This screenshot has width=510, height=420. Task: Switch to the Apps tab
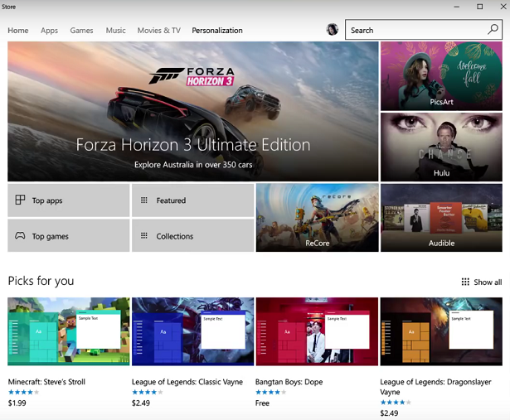tap(50, 31)
